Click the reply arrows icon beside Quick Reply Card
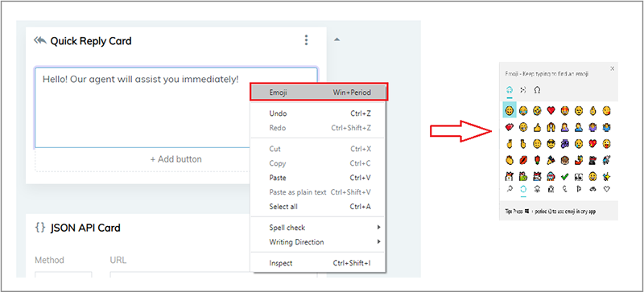This screenshot has height=292, width=644. click(39, 40)
